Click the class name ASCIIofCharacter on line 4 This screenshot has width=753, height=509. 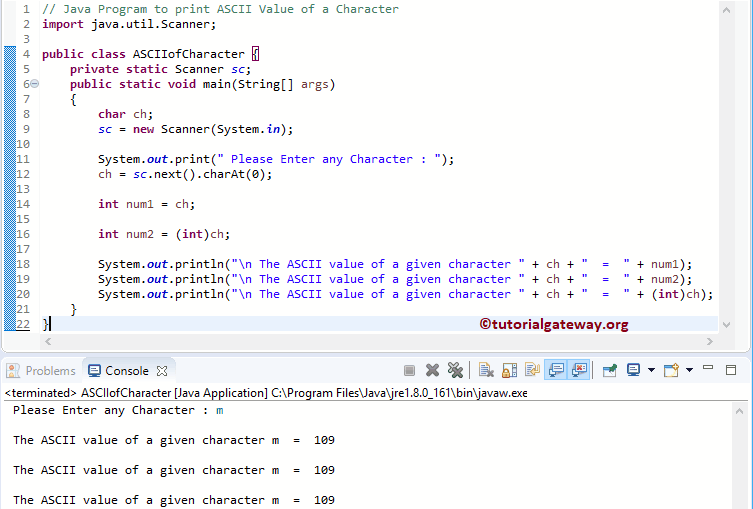pyautogui.click(x=189, y=54)
